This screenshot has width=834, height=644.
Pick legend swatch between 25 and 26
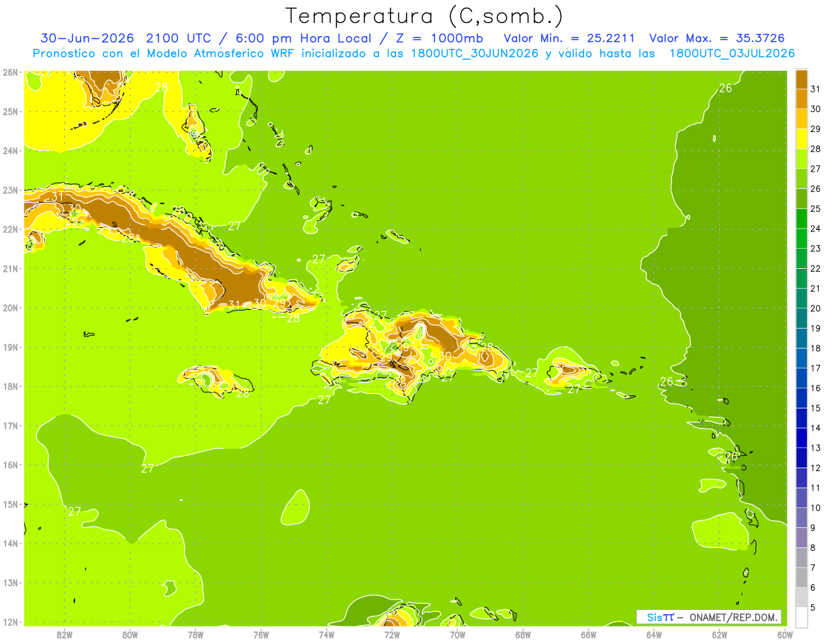coord(801,199)
